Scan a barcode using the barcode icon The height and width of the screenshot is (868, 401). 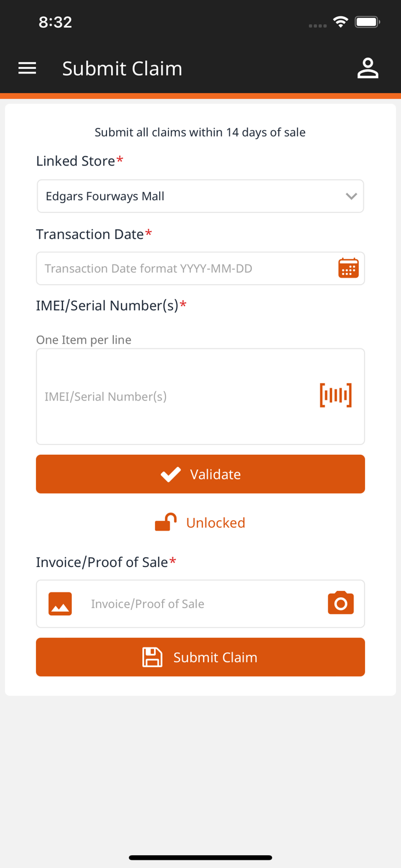[x=336, y=395]
